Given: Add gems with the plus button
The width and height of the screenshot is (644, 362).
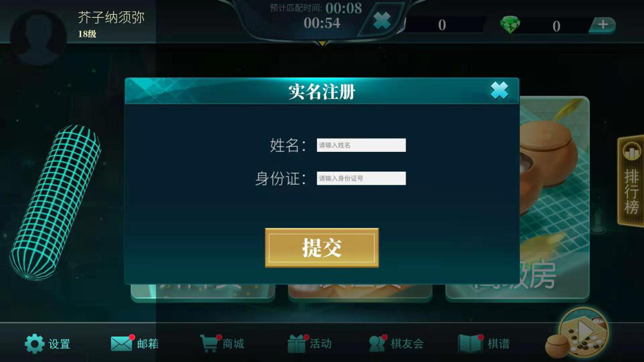Looking at the screenshot, I should (x=602, y=25).
